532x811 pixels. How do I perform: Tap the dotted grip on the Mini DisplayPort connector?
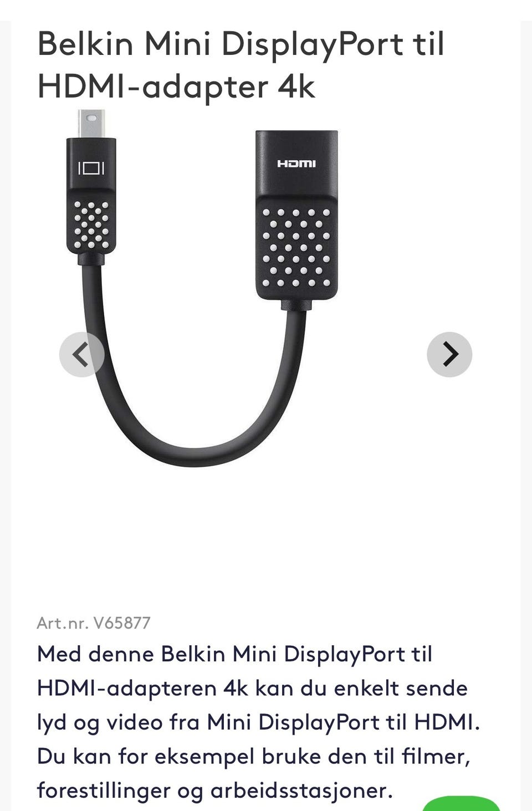pyautogui.click(x=91, y=224)
